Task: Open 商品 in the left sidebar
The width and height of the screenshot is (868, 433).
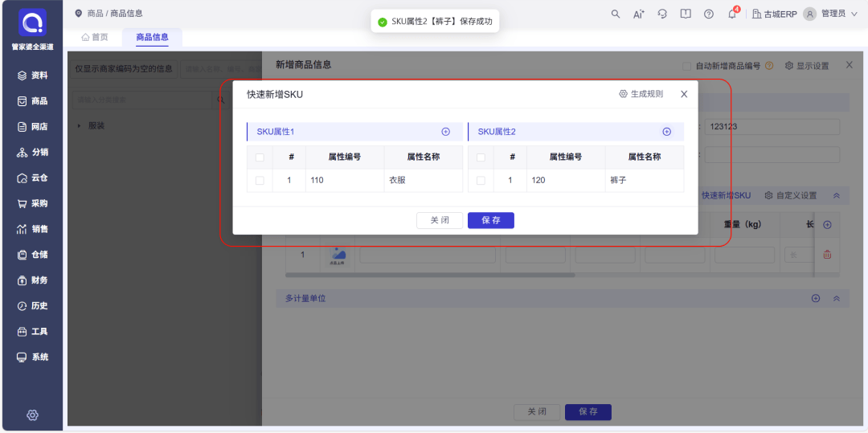Action: [32, 101]
